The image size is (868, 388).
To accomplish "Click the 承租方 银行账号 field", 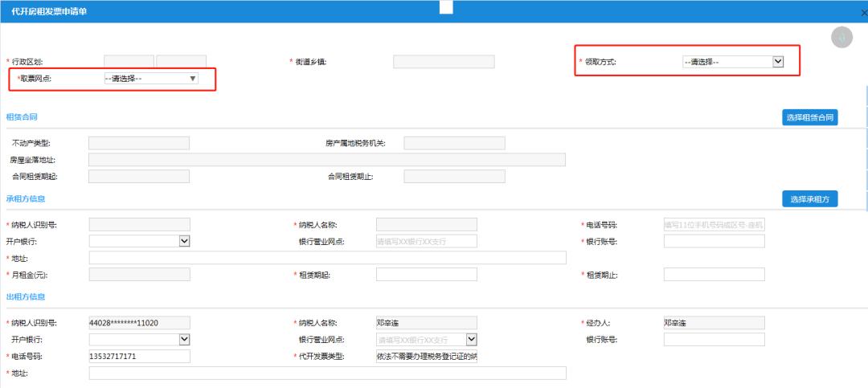I will pos(714,241).
